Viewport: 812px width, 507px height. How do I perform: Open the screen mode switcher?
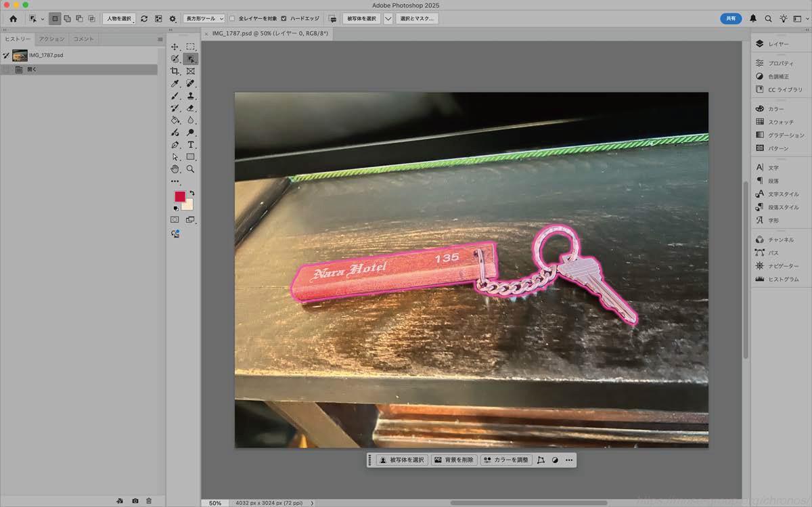click(191, 220)
